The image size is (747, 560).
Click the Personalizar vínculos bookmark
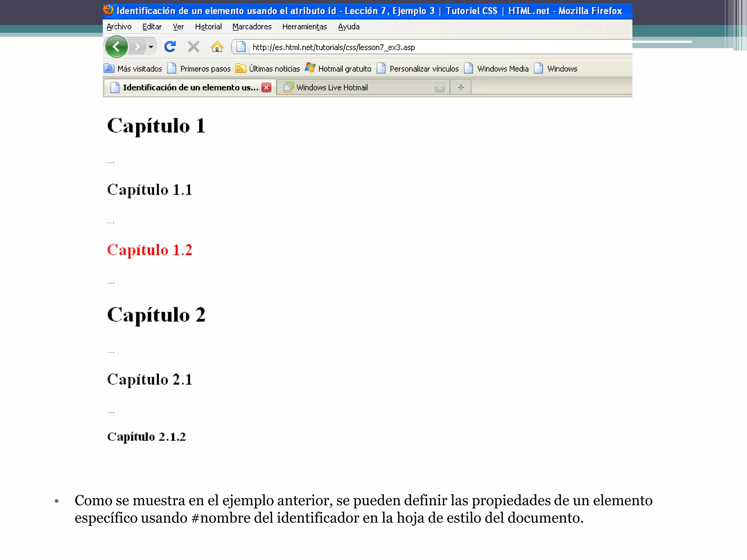point(418,69)
